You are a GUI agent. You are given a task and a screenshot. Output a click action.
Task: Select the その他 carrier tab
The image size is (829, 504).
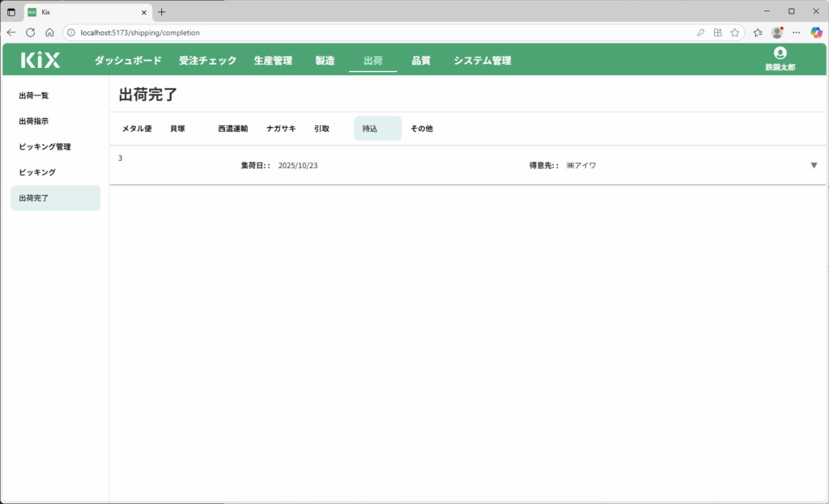pyautogui.click(x=421, y=129)
